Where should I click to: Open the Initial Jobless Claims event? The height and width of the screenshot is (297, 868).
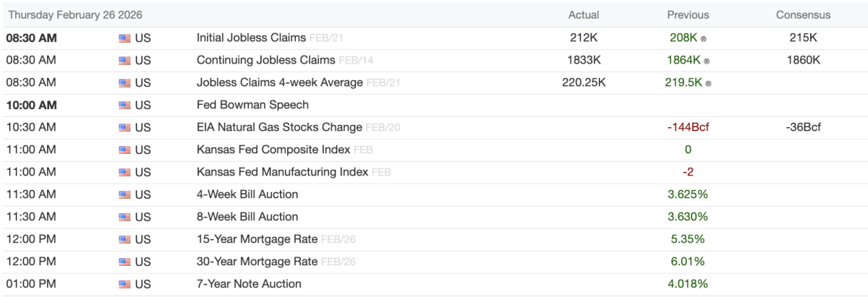(x=251, y=38)
